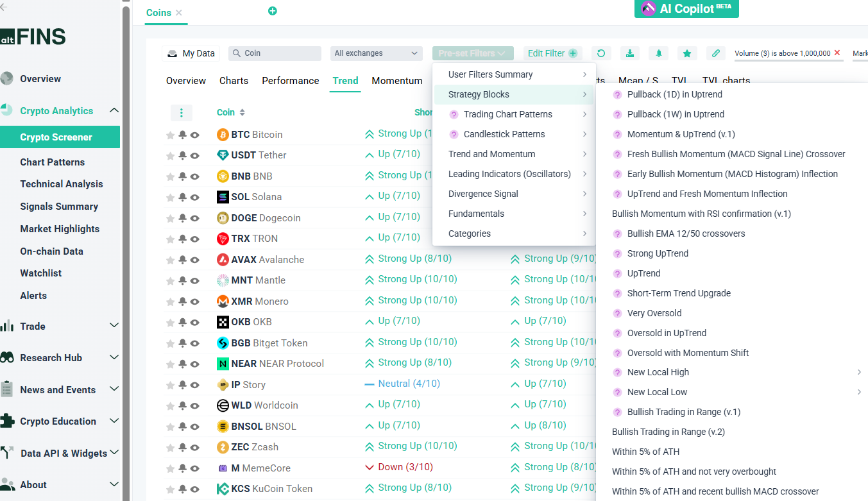Open the AI Copilot button
This screenshot has width=868, height=501.
click(x=686, y=9)
